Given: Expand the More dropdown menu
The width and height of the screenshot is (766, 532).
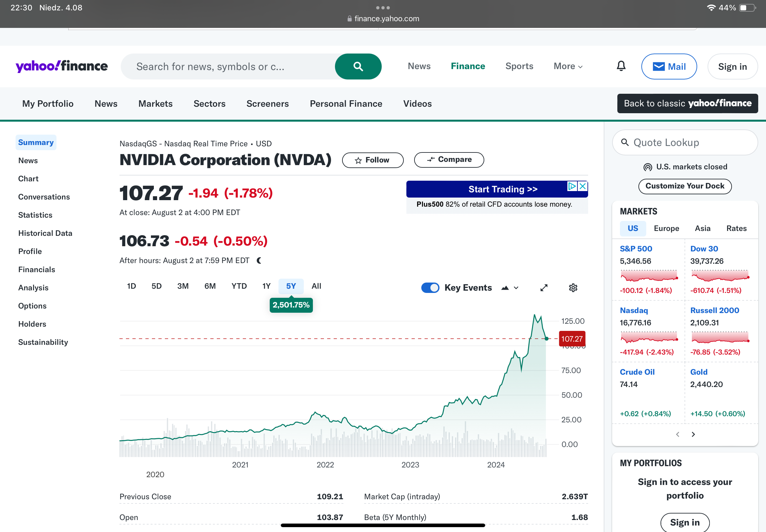Looking at the screenshot, I should click(x=568, y=66).
